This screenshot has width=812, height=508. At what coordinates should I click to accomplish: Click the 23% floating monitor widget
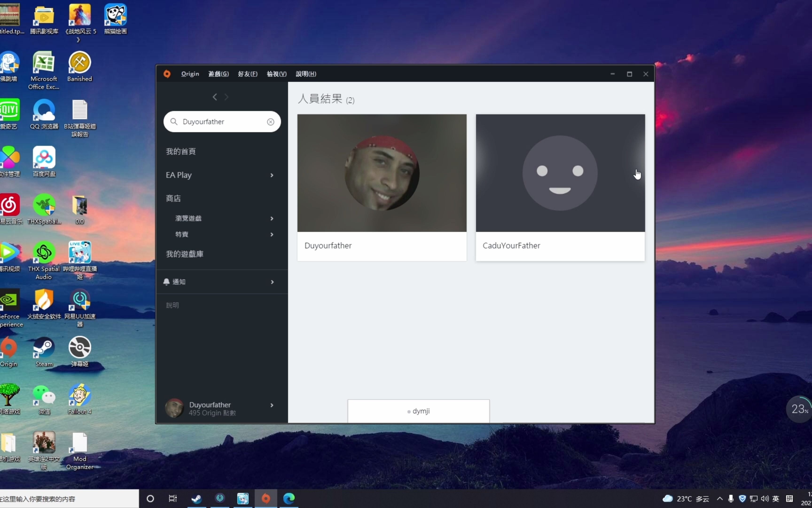tap(799, 409)
